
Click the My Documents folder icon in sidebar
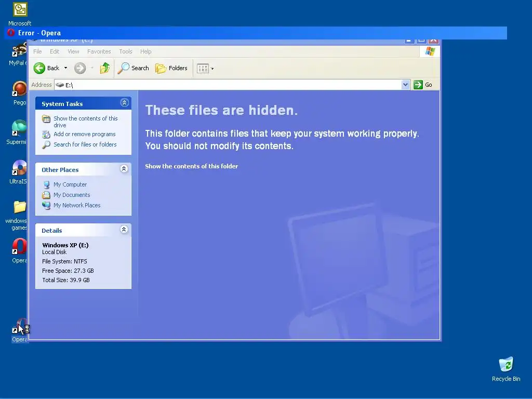coord(46,195)
